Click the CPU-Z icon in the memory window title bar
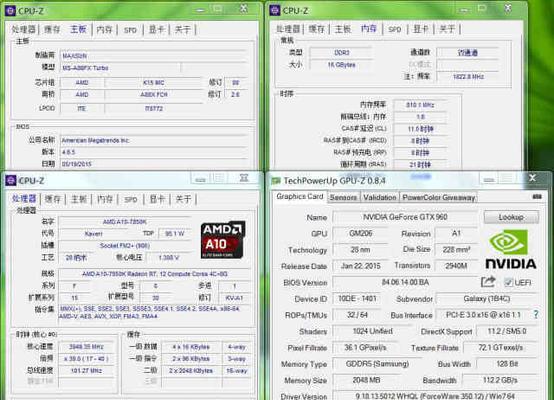The width and height of the screenshot is (554, 400). pos(275,10)
